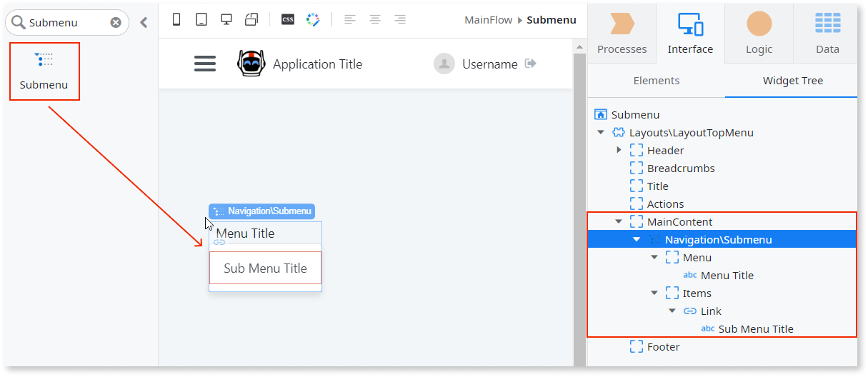Switch to phone preview
The image size is (868, 377).
click(176, 20)
